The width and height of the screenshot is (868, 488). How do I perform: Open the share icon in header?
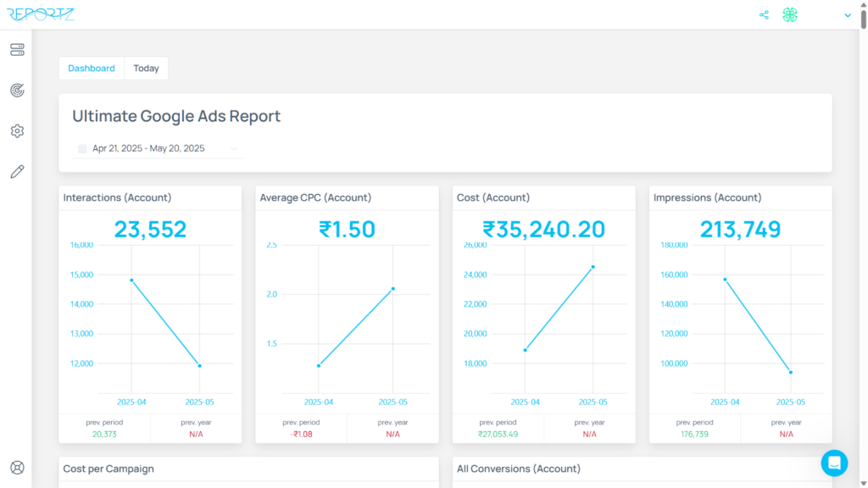pyautogui.click(x=764, y=15)
